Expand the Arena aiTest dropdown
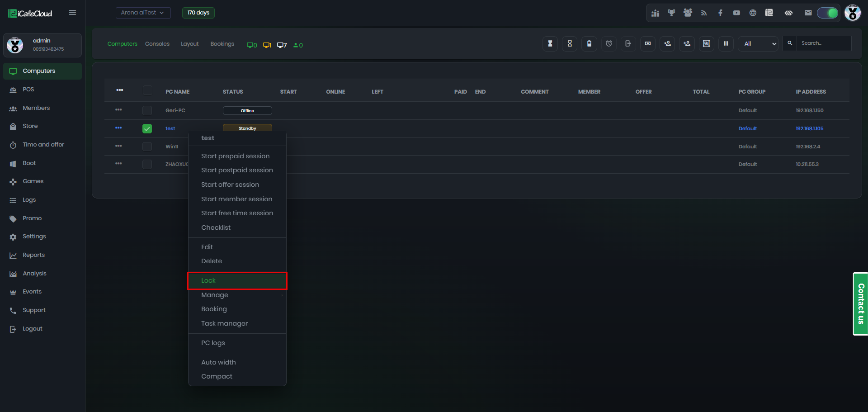868x412 pixels. (x=143, y=13)
